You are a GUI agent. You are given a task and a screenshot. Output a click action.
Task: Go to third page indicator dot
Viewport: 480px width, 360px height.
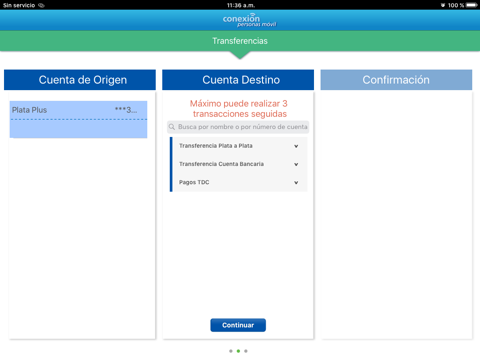point(246,351)
